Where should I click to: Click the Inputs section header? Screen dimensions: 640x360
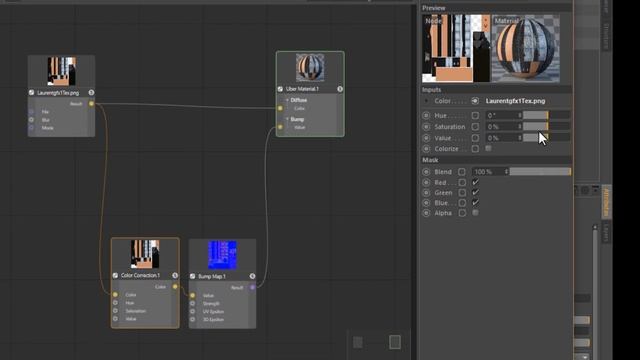[497, 90]
